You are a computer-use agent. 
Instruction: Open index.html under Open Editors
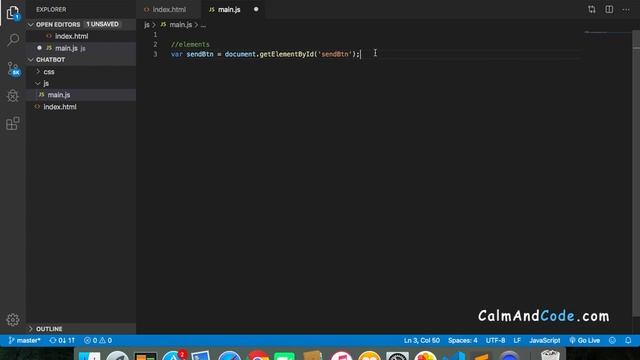coord(71,36)
